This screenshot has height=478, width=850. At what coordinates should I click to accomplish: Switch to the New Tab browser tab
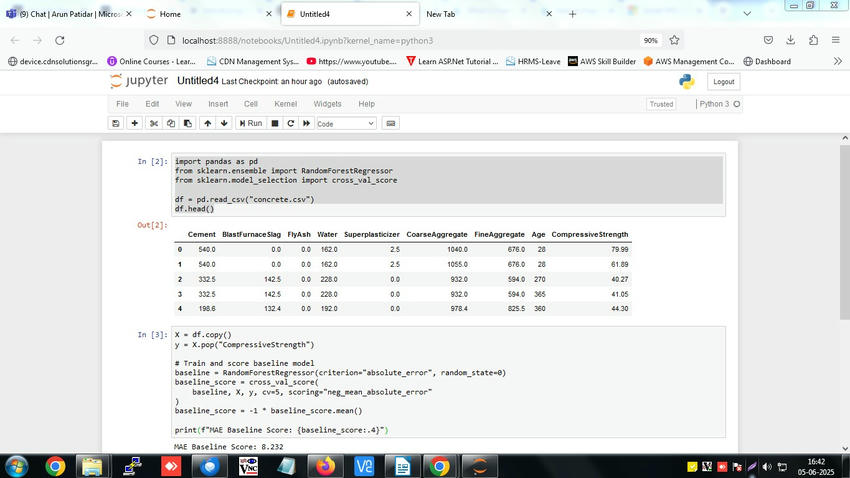pyautogui.click(x=488, y=14)
